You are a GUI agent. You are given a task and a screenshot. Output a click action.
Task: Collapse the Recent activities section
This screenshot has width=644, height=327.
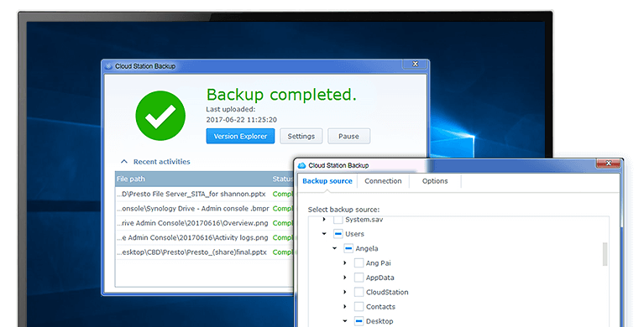(124, 162)
